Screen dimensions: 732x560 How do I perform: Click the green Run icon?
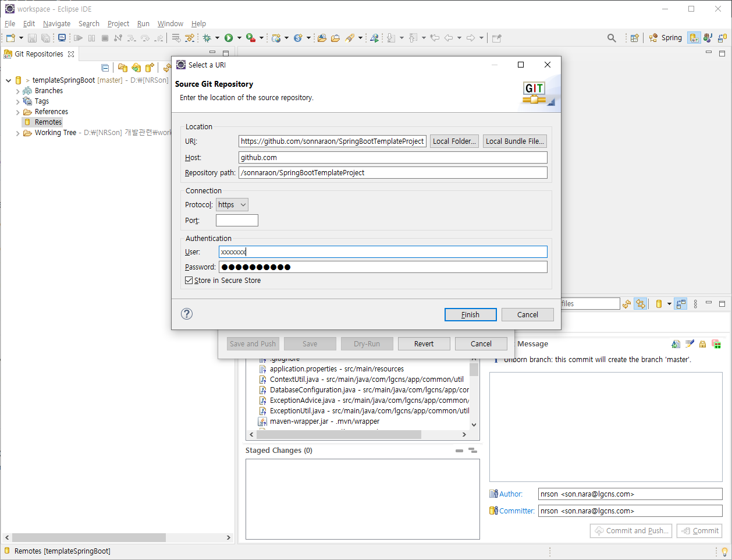point(229,38)
